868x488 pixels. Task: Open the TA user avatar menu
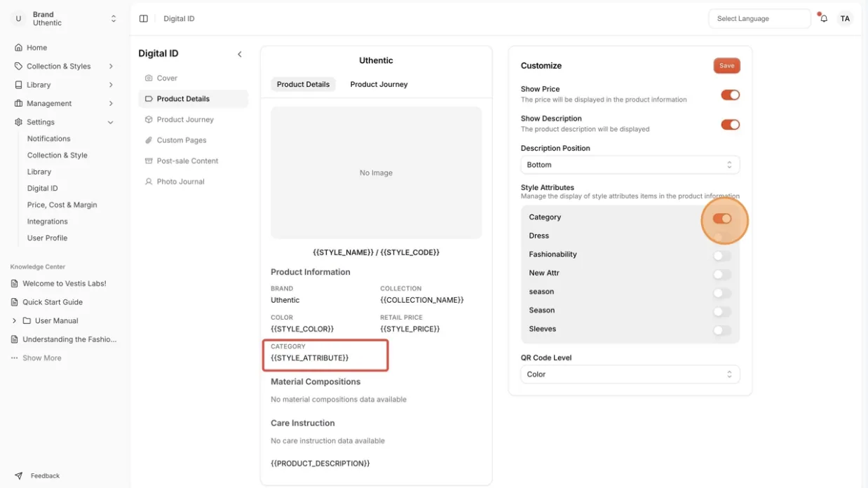point(845,19)
